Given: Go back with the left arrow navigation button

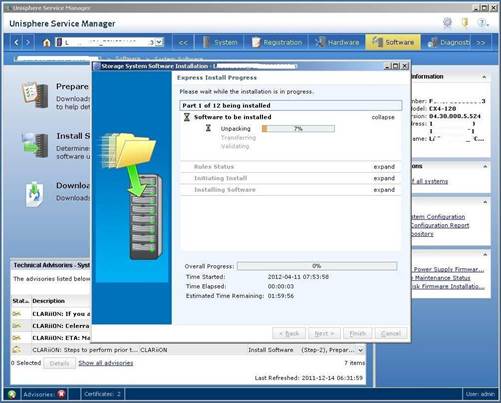Looking at the screenshot, I should click(x=16, y=42).
